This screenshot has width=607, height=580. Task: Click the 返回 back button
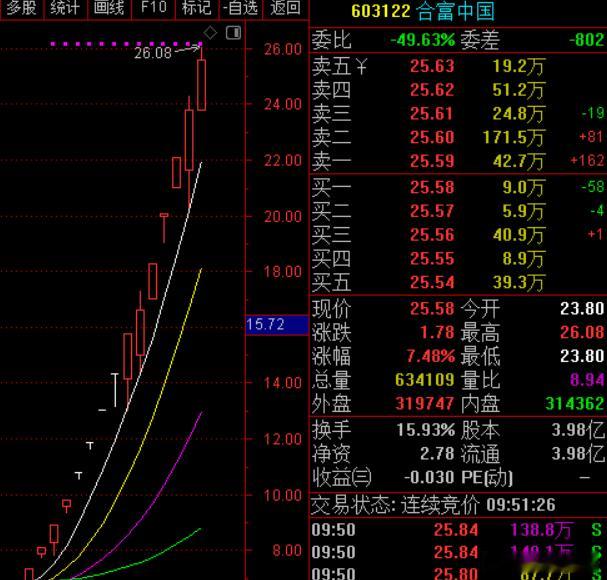pyautogui.click(x=285, y=8)
